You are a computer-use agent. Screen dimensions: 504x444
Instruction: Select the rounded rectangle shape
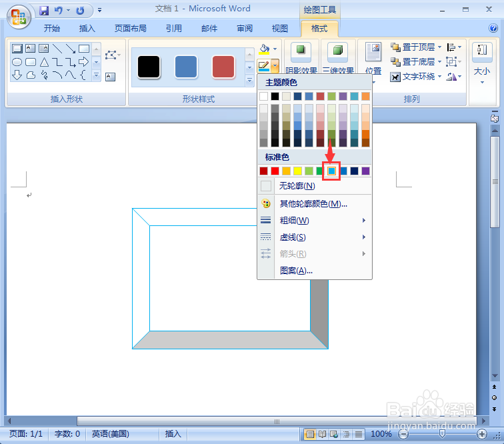click(x=31, y=62)
